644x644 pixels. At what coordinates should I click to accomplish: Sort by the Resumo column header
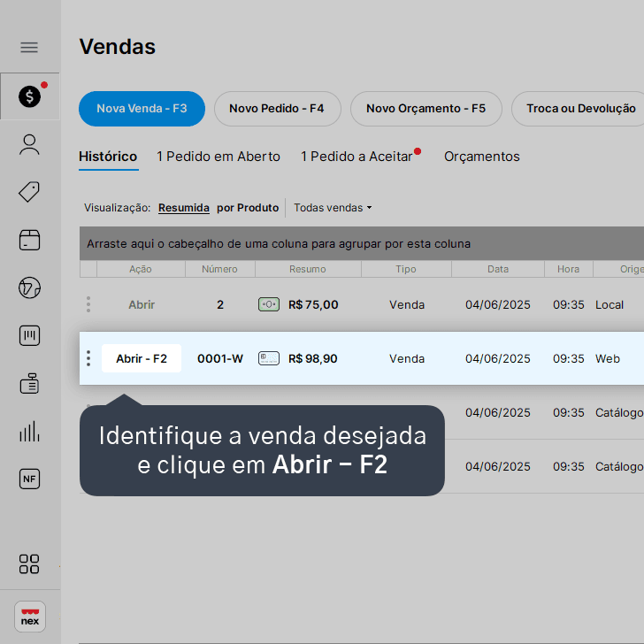(308, 269)
